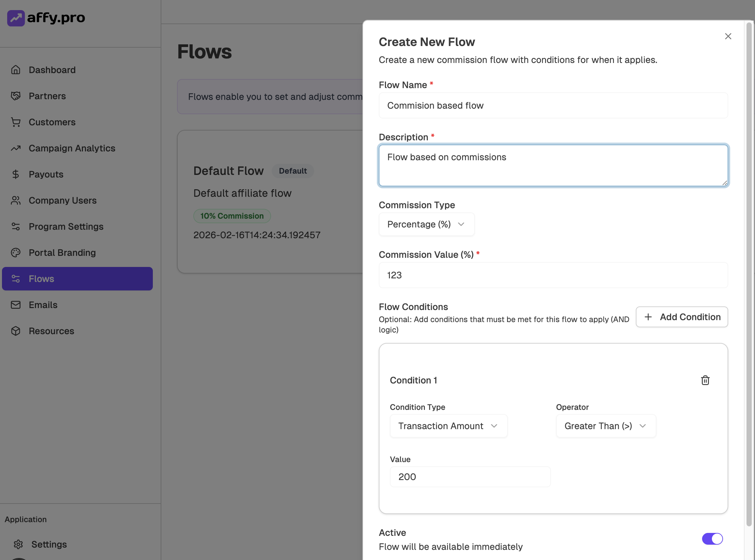Screen dimensions: 755x560
Task: Click the Dashboard home icon in the sidebar
Action: 16,70
